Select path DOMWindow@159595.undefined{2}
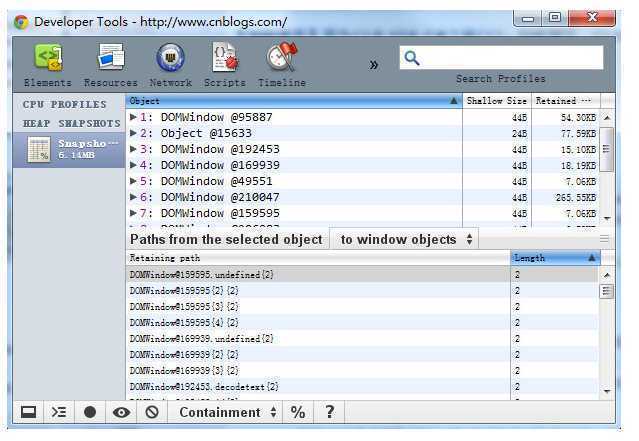The width and height of the screenshot is (639, 441). (362, 275)
